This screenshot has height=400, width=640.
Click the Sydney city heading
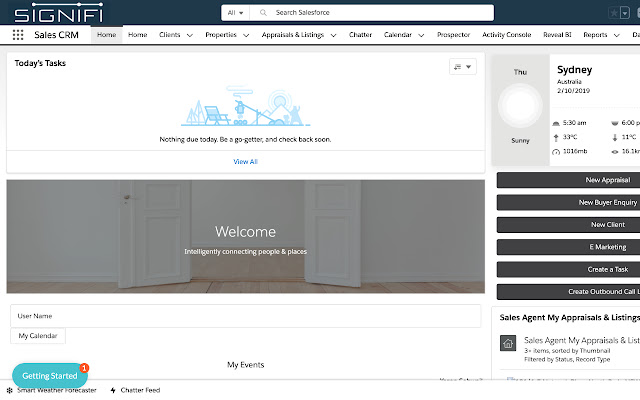[x=574, y=70]
